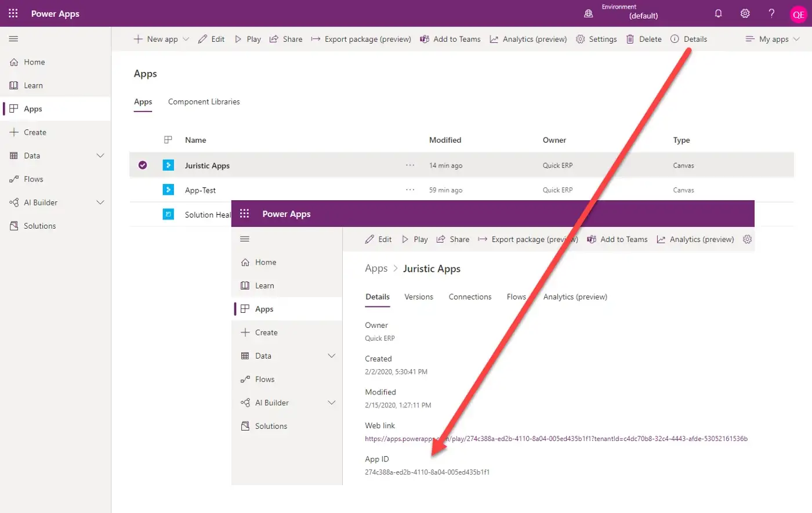Open the notifications bell

coord(718,13)
